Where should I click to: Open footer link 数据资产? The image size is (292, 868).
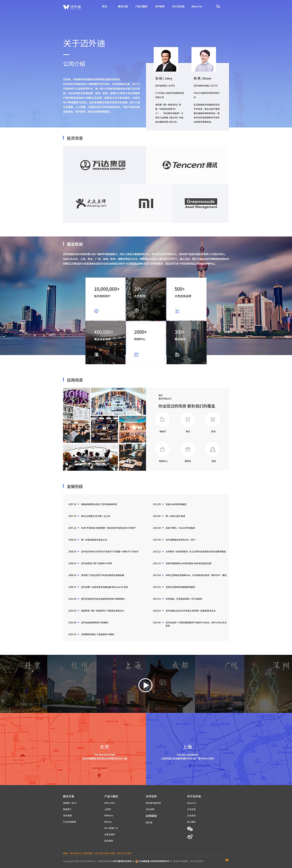pos(67,809)
